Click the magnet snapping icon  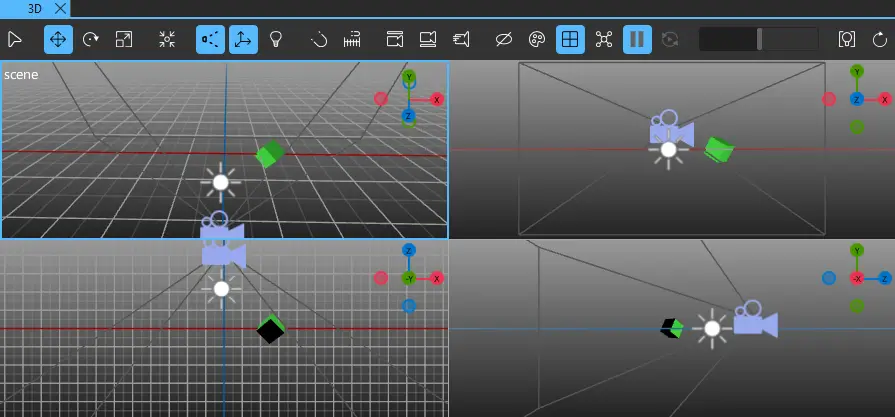318,40
